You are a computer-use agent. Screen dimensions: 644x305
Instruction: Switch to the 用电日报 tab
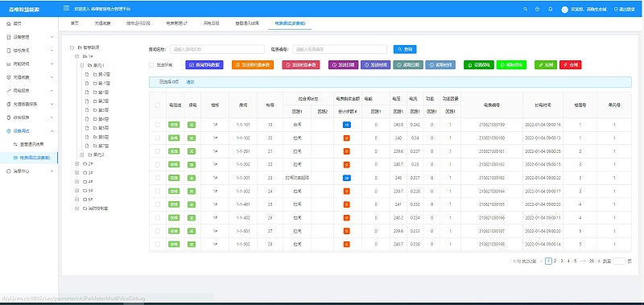(211, 23)
